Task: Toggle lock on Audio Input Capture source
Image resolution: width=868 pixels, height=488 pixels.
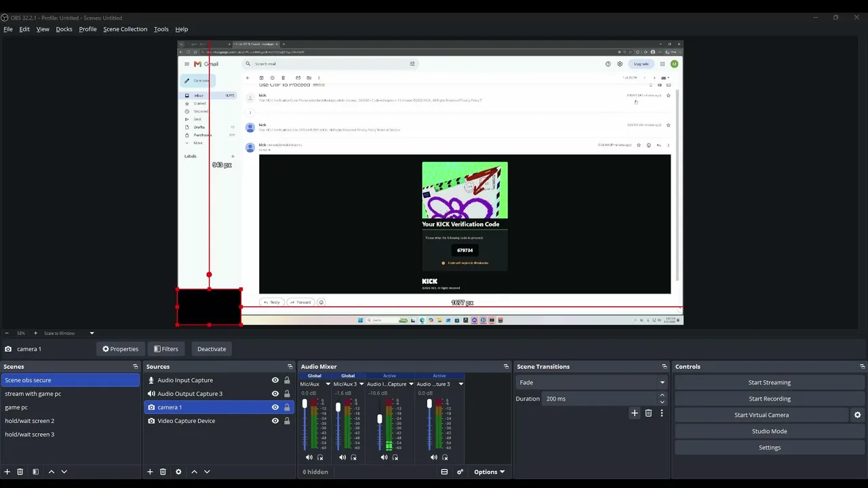Action: click(287, 380)
